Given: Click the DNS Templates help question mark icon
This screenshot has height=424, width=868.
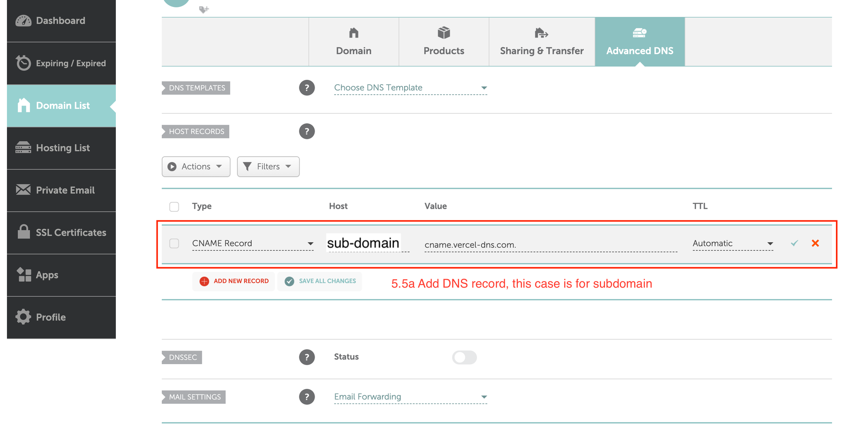Looking at the screenshot, I should [x=306, y=88].
